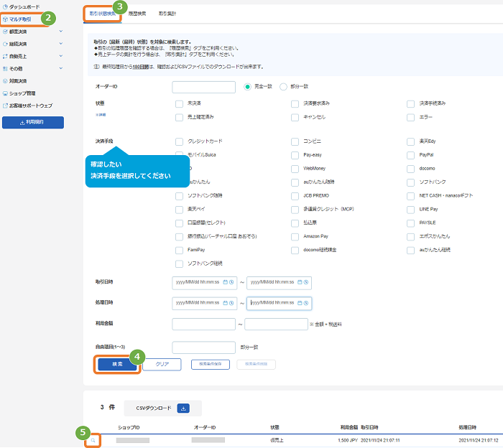Click the 仮売上 status cell in results

[x=277, y=441]
